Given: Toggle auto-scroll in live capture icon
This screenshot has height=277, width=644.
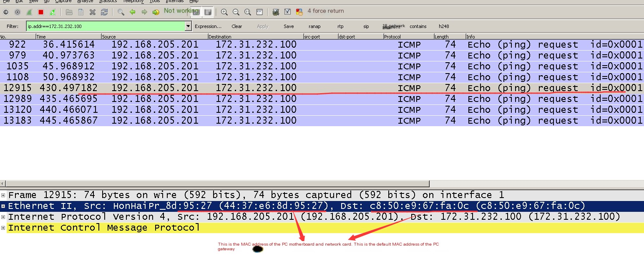Looking at the screenshot, I should pos(208,12).
